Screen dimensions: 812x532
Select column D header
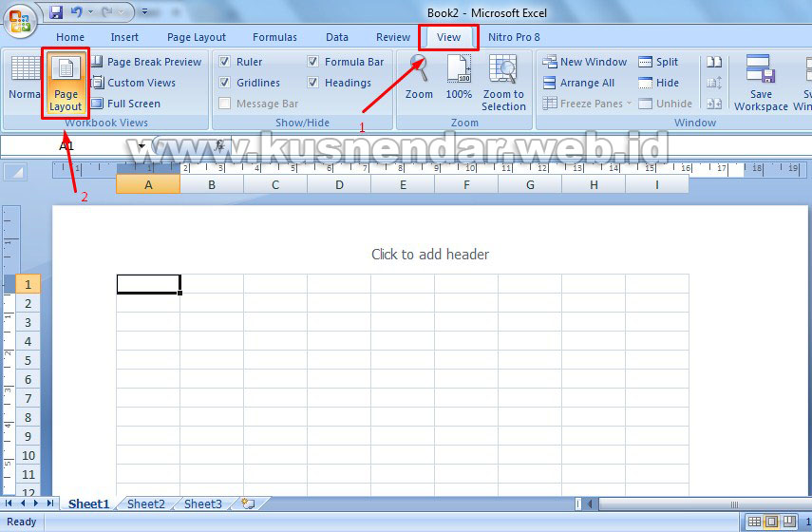click(x=339, y=185)
